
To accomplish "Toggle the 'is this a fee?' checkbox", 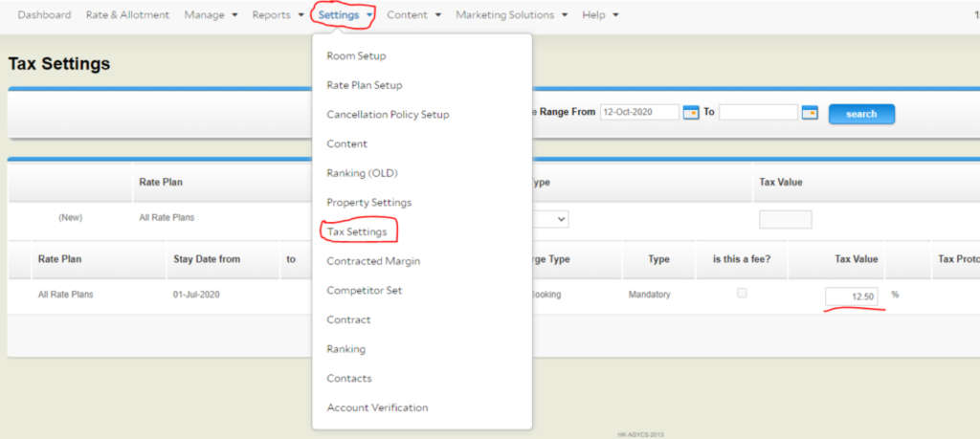I will [x=742, y=294].
